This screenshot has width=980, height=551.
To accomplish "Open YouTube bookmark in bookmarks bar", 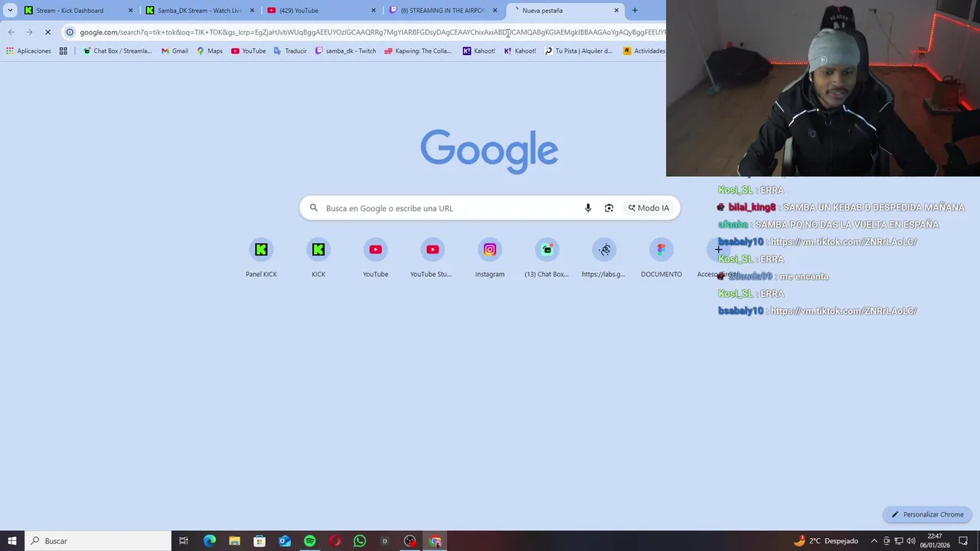I will (248, 51).
